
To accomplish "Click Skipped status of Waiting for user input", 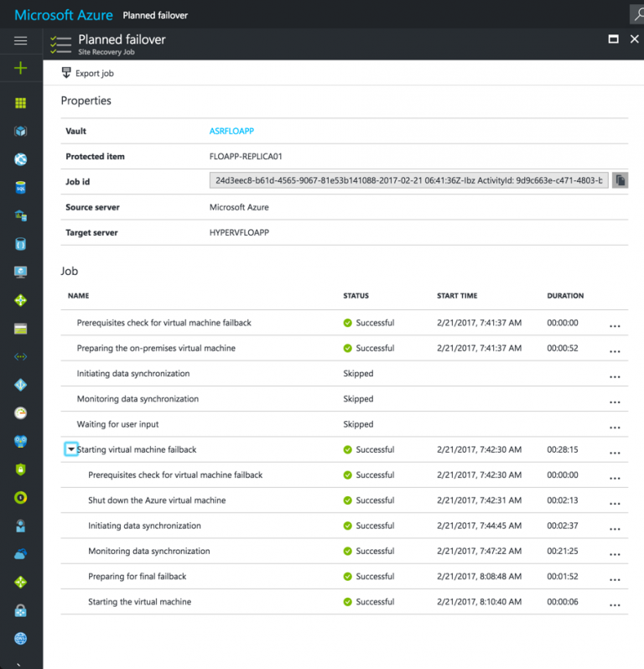I will click(x=358, y=424).
